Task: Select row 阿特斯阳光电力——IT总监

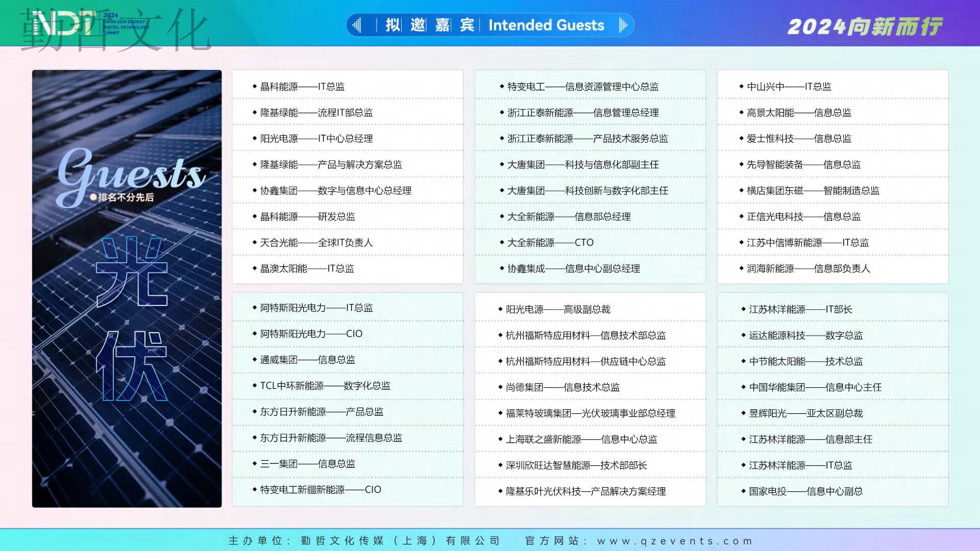Action: coord(348,308)
